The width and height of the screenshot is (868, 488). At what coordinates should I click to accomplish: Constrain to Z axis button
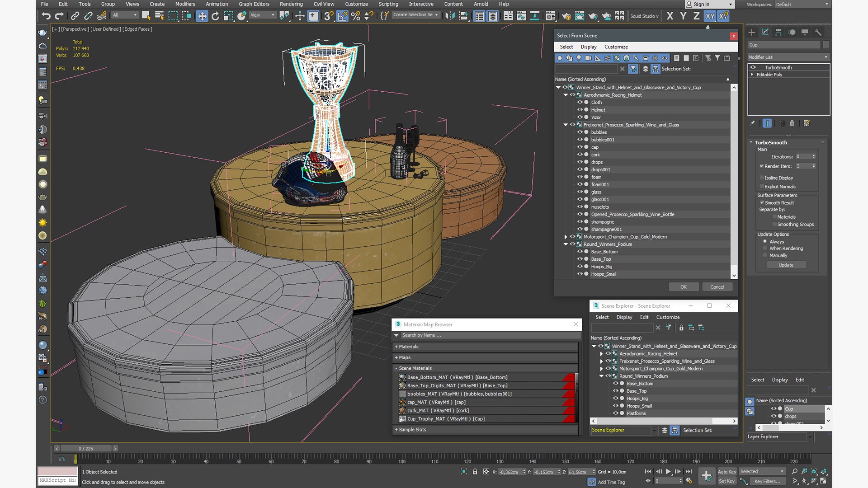(x=696, y=16)
